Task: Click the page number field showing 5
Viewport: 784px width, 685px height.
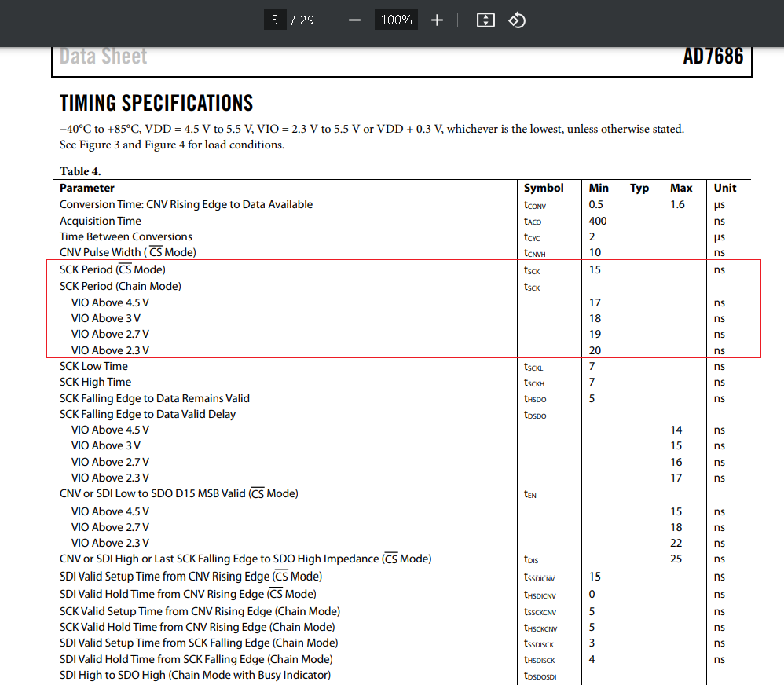Action: point(275,20)
